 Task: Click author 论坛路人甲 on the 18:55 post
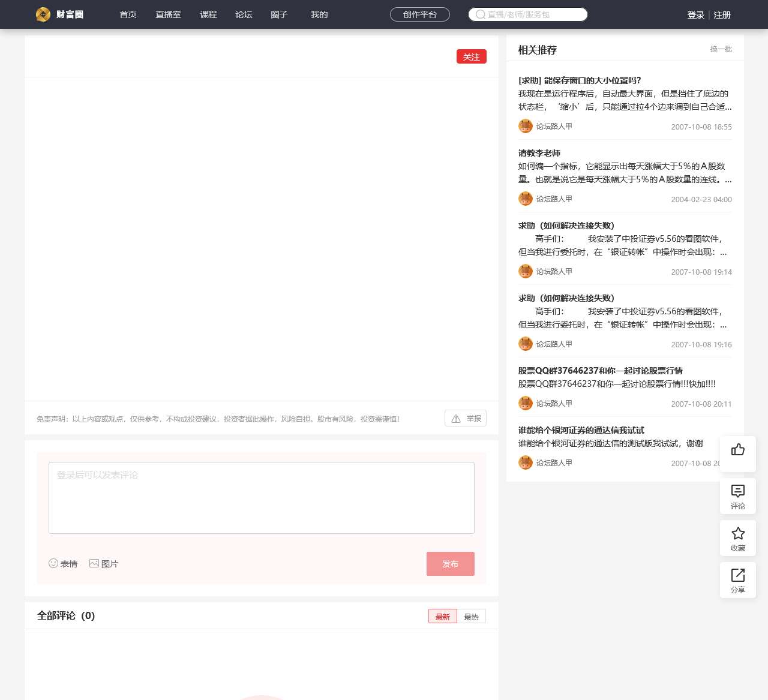554,127
